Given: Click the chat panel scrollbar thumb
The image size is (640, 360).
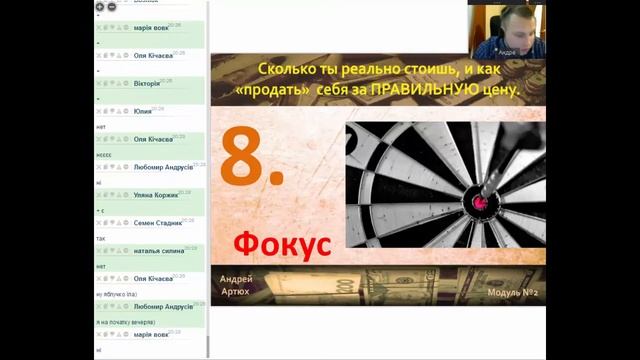Looking at the screenshot, I should tap(208, 347).
